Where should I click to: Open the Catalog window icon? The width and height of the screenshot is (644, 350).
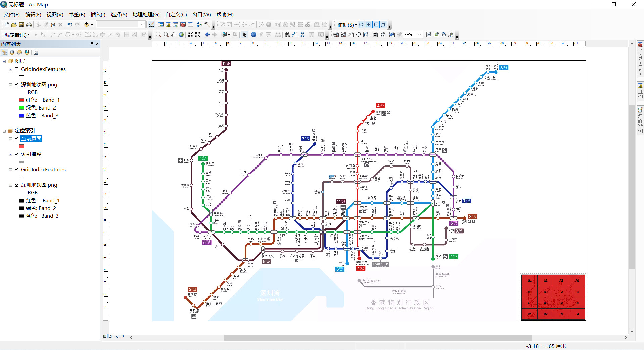click(x=168, y=25)
